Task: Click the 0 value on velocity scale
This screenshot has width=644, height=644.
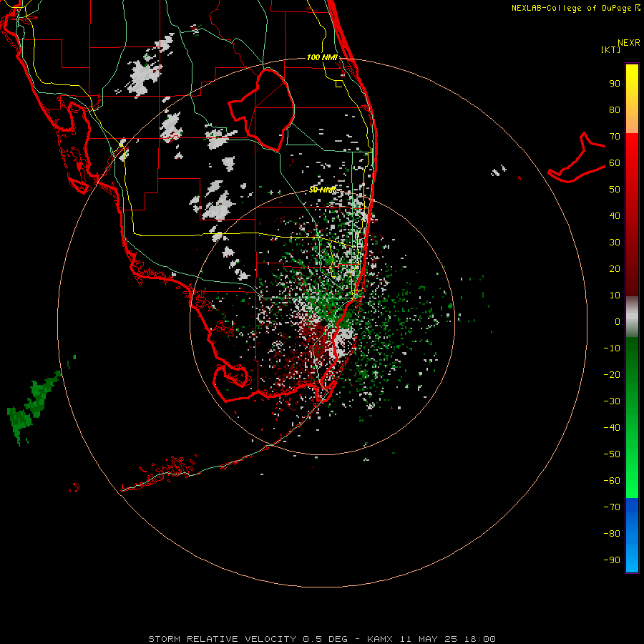Action: coord(618,321)
